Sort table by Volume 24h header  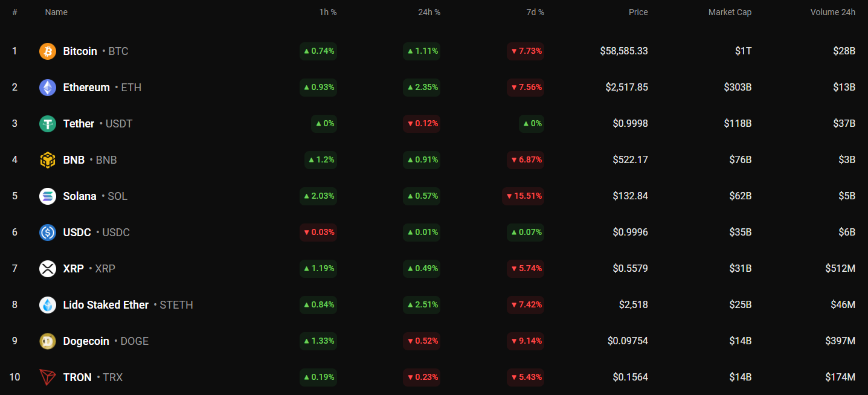point(832,12)
